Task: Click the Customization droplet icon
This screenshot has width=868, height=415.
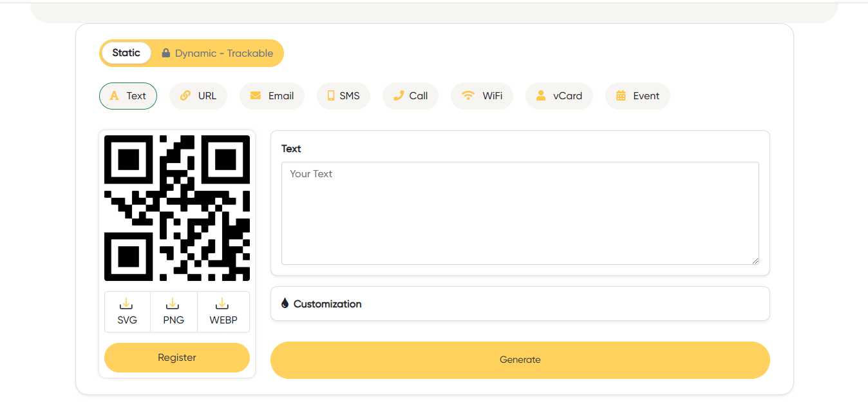Action: pyautogui.click(x=285, y=304)
